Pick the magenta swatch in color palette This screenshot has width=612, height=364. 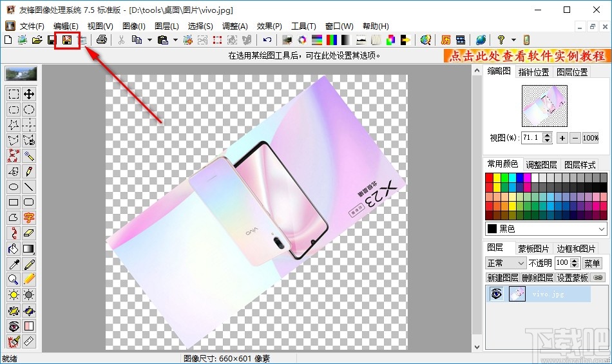(x=528, y=178)
